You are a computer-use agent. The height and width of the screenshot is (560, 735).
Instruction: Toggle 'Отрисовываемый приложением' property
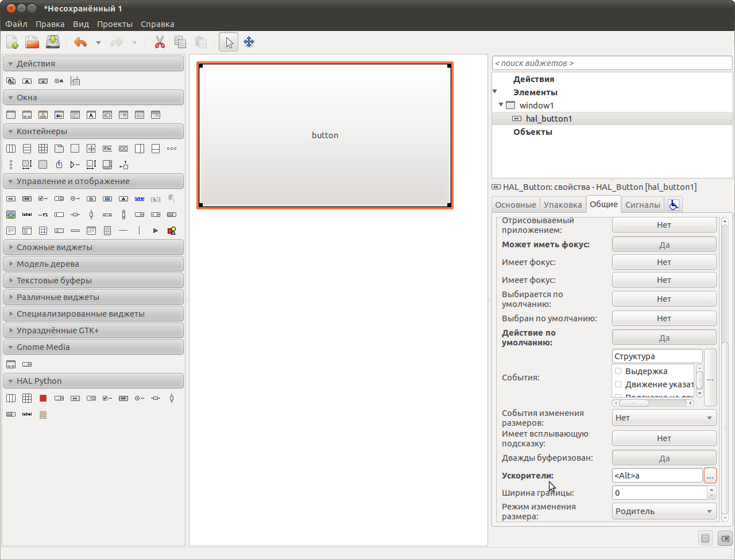click(x=664, y=225)
